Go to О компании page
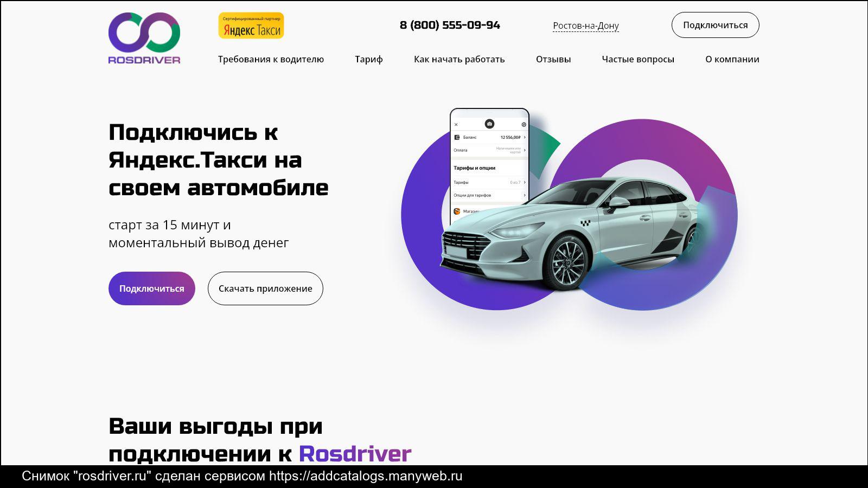This screenshot has height=488, width=868. (x=732, y=59)
